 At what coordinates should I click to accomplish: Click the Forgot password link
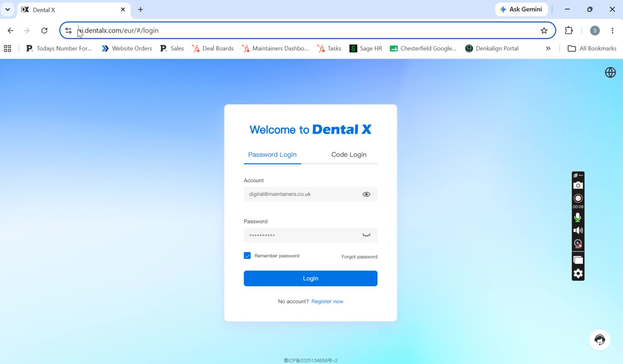[359, 256]
